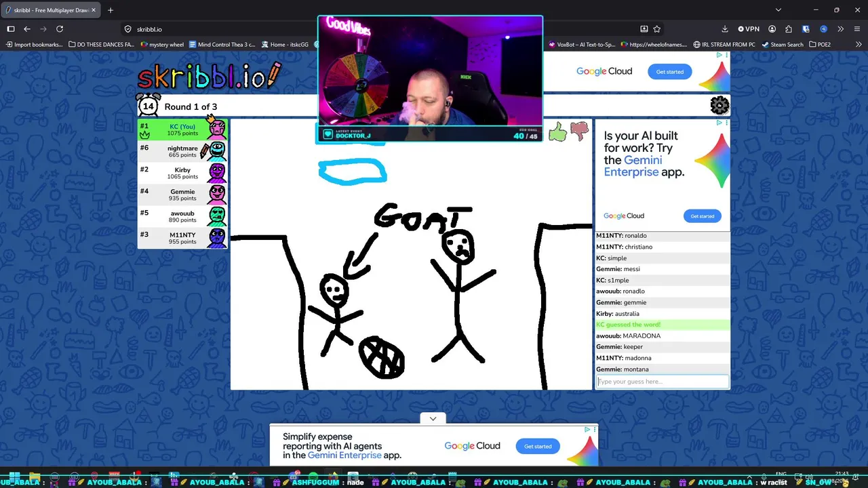
Task: Open the Import bookmarks item
Action: point(34,45)
